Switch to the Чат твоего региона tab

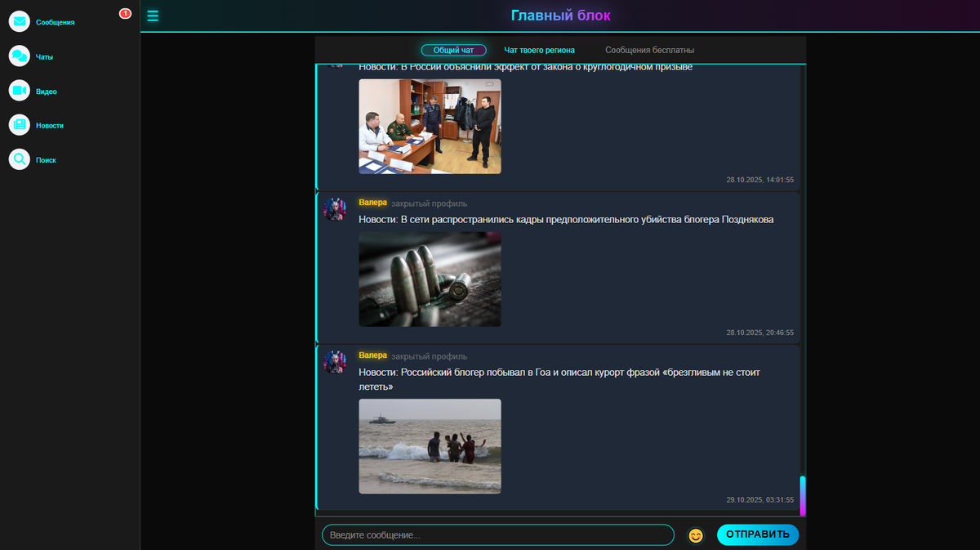[x=539, y=50]
